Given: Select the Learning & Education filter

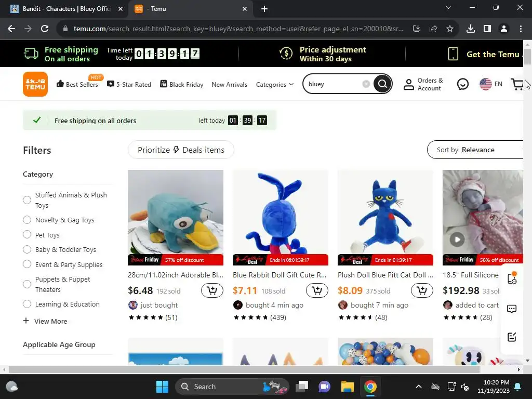Looking at the screenshot, I should tap(27, 304).
